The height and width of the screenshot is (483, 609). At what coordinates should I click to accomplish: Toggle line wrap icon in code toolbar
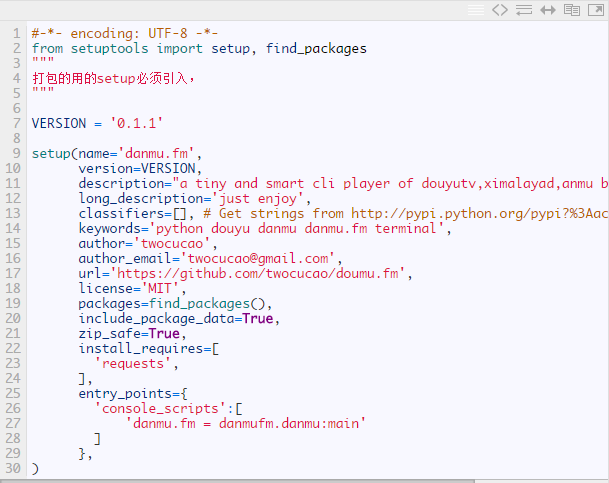tap(524, 10)
